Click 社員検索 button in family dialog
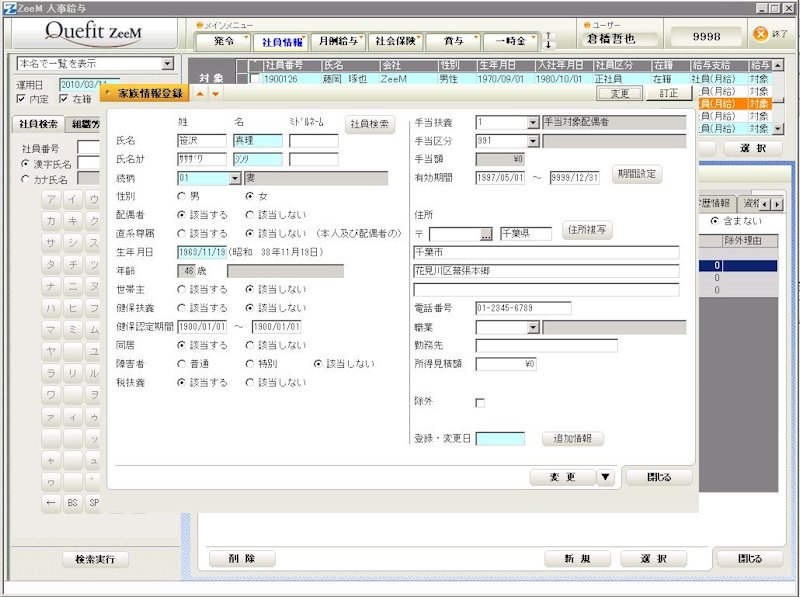This screenshot has width=800, height=597. coord(370,124)
